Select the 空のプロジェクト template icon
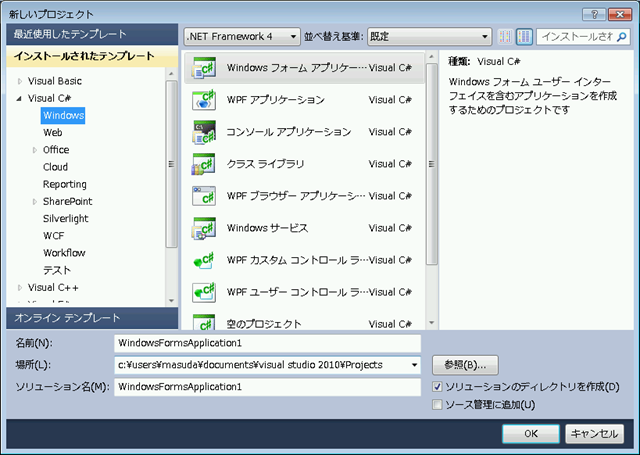The width and height of the screenshot is (640, 455). (204, 323)
